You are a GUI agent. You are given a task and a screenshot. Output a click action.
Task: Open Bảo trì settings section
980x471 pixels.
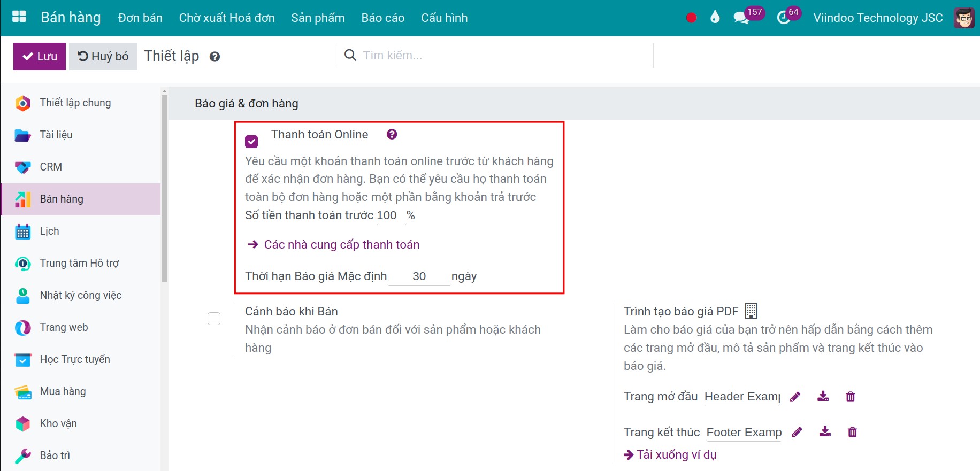coord(81,455)
